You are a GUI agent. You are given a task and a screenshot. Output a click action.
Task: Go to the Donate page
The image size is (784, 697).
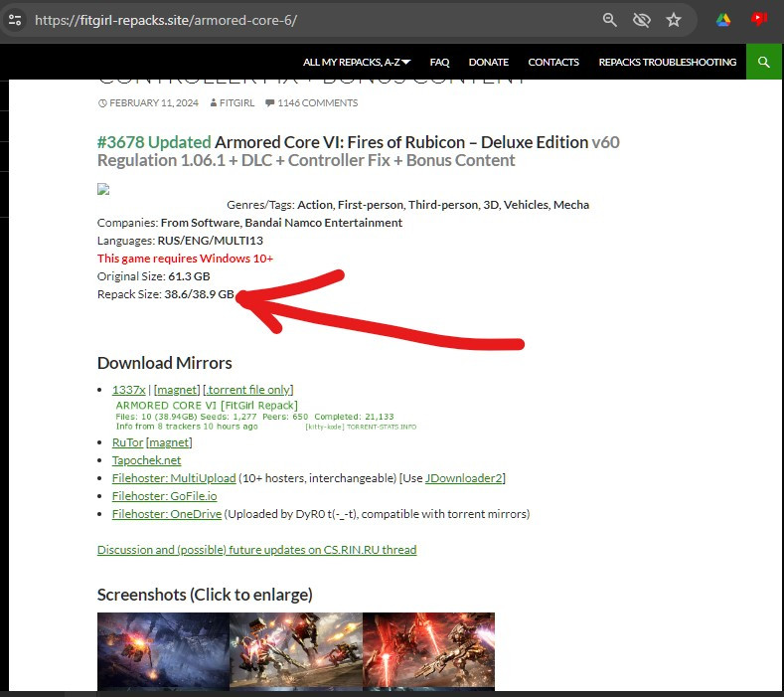[x=488, y=62]
